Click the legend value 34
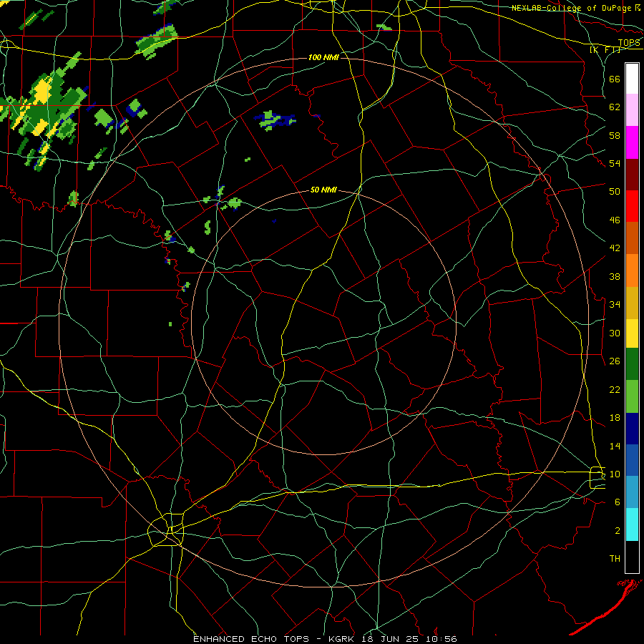 coord(615,304)
